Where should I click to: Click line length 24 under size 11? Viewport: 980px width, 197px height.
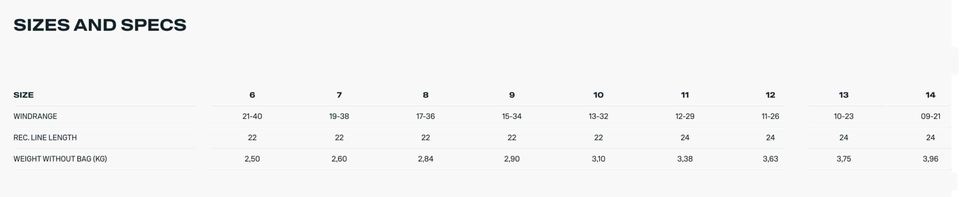(684, 138)
